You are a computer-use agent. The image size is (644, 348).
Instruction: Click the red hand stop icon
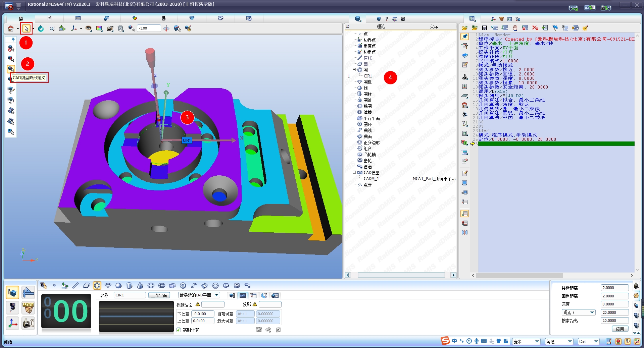tap(515, 28)
